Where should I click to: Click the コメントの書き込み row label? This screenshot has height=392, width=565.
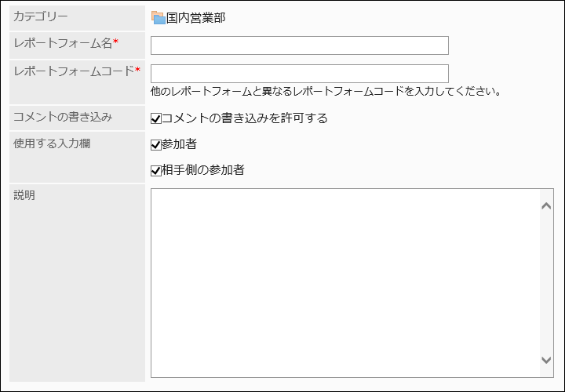click(63, 117)
